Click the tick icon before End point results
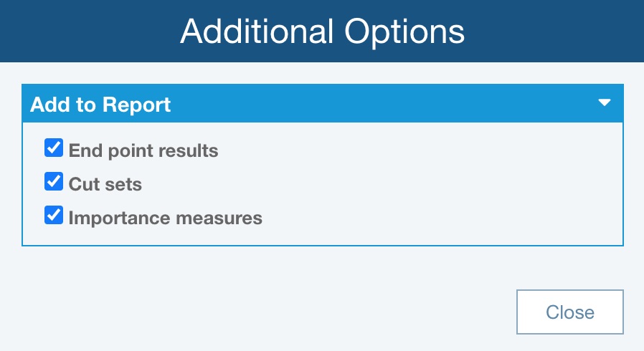Viewport: 644px width, 351px height. pyautogui.click(x=54, y=148)
